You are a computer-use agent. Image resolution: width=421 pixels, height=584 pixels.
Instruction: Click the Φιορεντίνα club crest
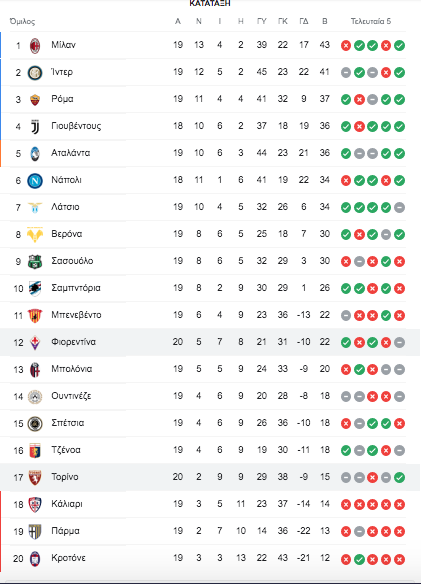[x=35, y=343]
